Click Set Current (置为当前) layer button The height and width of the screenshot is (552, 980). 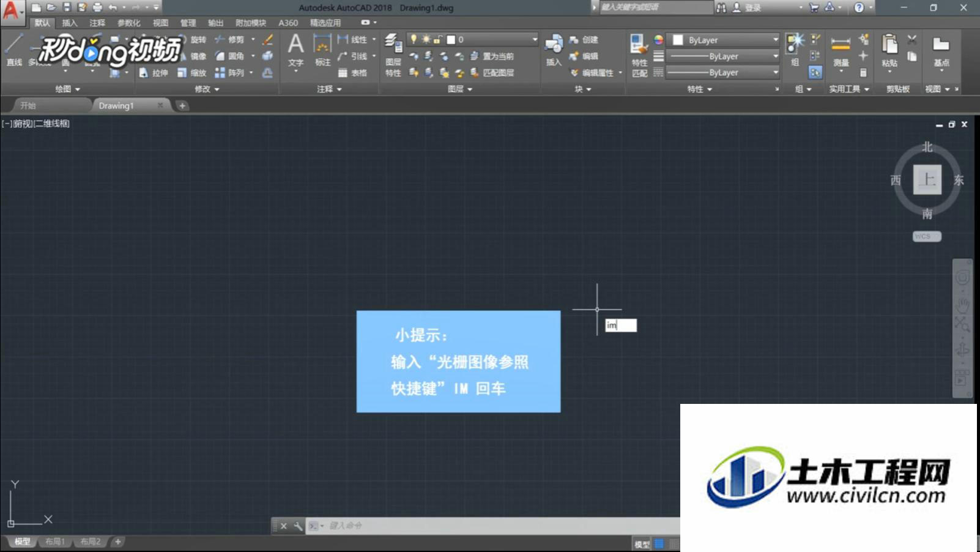492,56
